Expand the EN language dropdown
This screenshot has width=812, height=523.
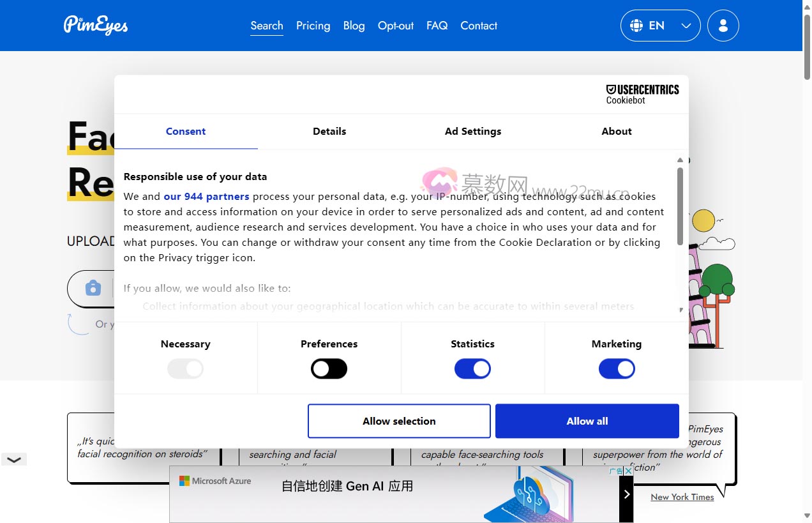pyautogui.click(x=686, y=26)
